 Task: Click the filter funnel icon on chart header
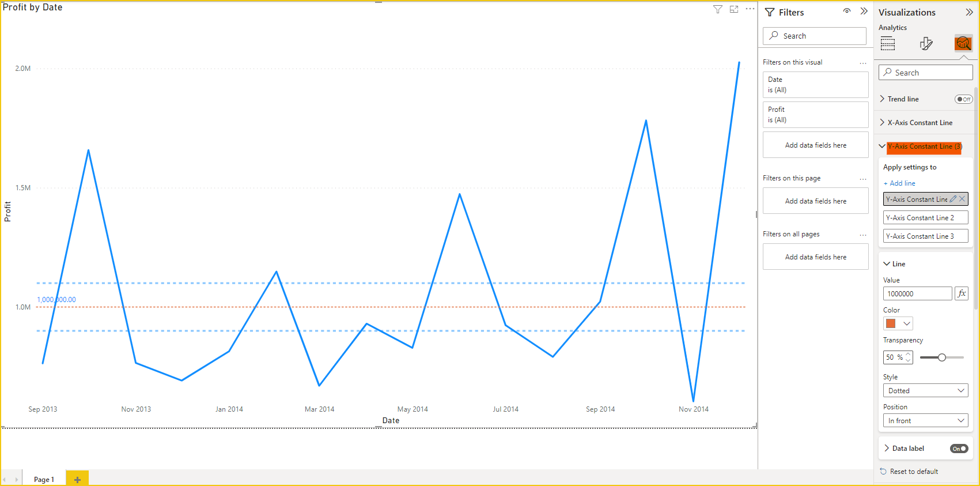(x=717, y=9)
